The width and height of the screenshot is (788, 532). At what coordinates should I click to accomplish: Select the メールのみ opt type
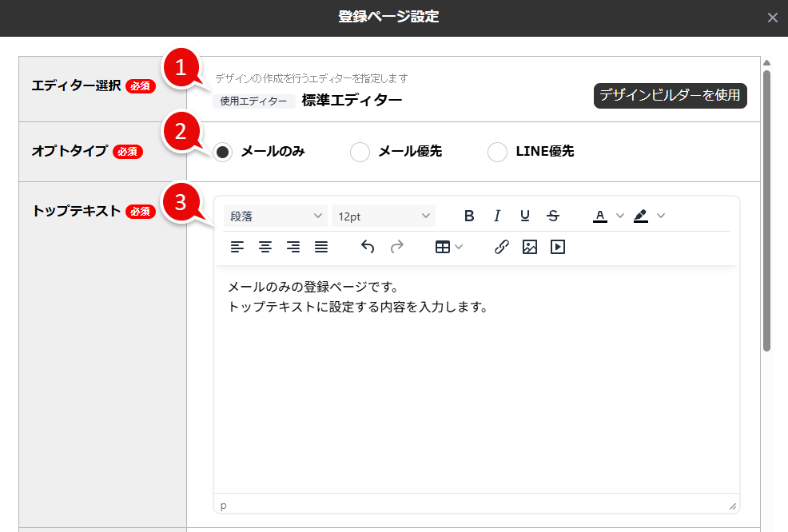point(222,151)
